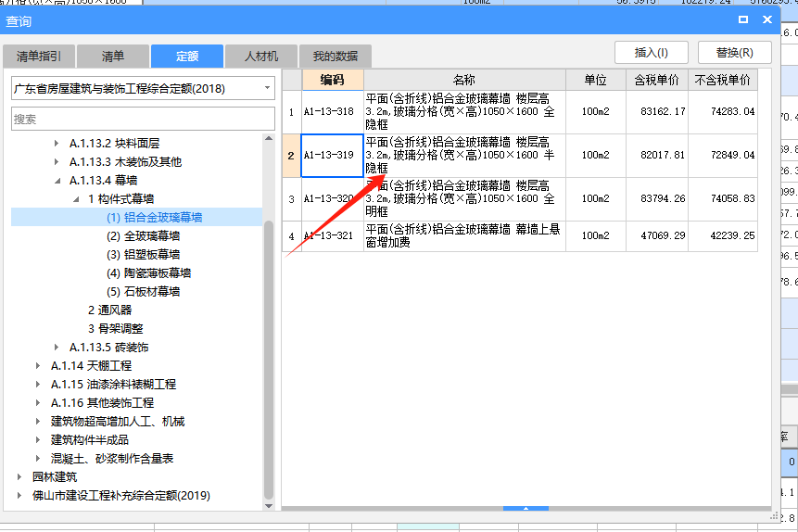This screenshot has width=798, height=532.
Task: Select (4) 陶瓷薄板幕墙 tree item
Action: 148,272
